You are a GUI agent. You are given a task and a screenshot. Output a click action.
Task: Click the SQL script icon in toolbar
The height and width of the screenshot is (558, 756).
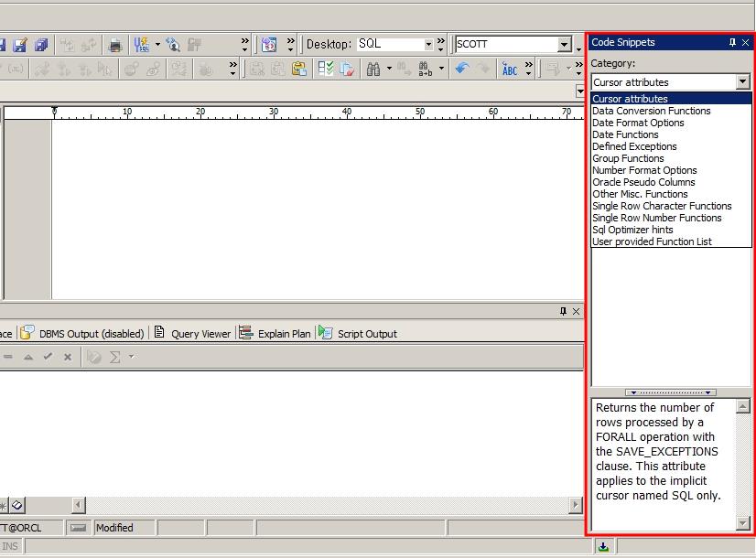click(142, 44)
